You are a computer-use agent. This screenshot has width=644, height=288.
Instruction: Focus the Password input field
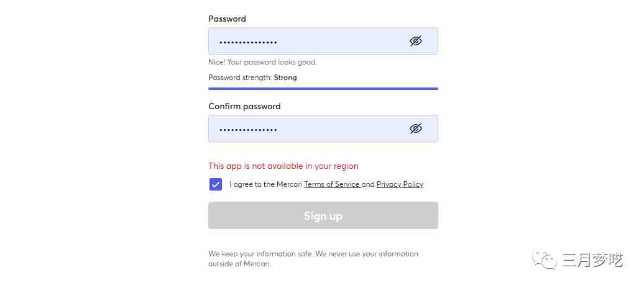click(x=323, y=41)
